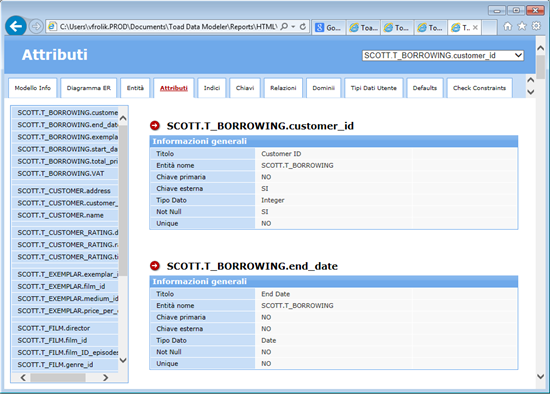550x394 pixels.
Task: Click the search magnifier in address bar
Action: 284,27
